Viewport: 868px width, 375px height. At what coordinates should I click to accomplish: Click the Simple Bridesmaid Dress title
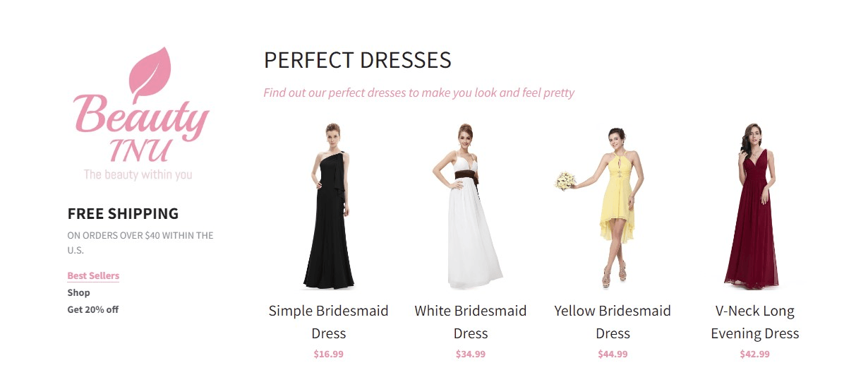tap(329, 322)
